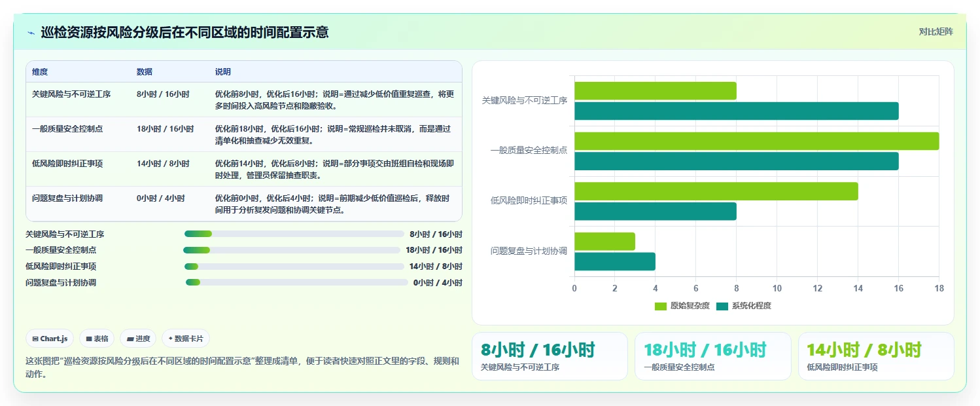This screenshot has width=980, height=406.
Task: Click table cell 问题复盘与计划协调
Action: 67,198
